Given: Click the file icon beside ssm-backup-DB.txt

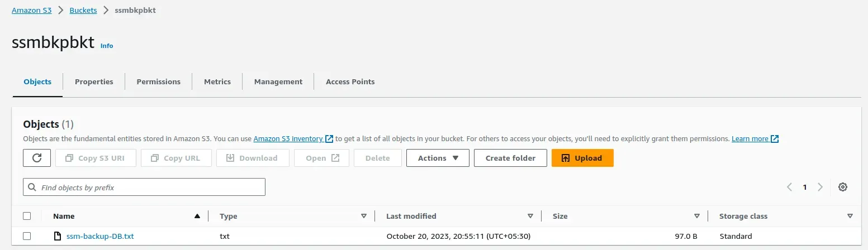Looking at the screenshot, I should pyautogui.click(x=57, y=236).
